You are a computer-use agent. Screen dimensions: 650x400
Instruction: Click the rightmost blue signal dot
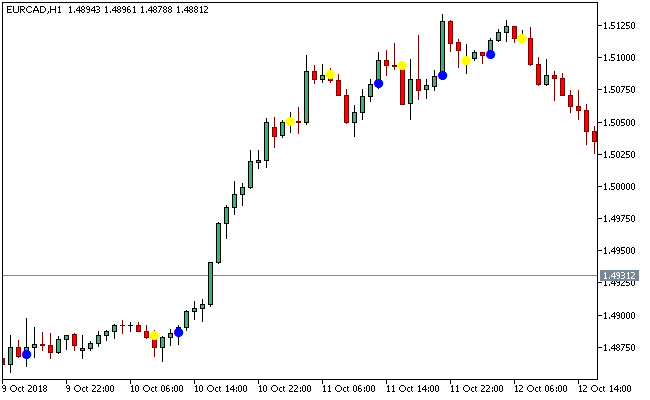490,54
